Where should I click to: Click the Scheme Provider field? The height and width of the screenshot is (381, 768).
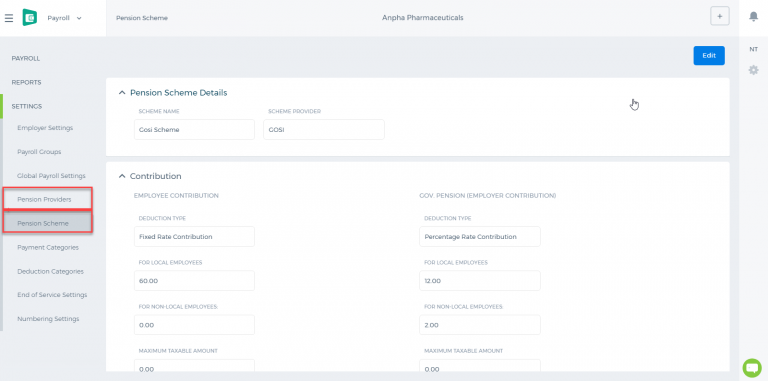[x=324, y=130]
